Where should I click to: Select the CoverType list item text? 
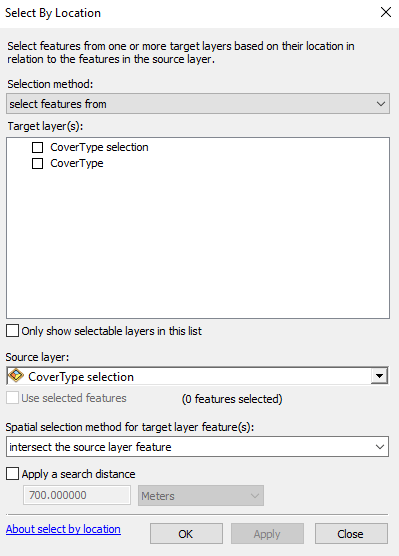click(77, 163)
